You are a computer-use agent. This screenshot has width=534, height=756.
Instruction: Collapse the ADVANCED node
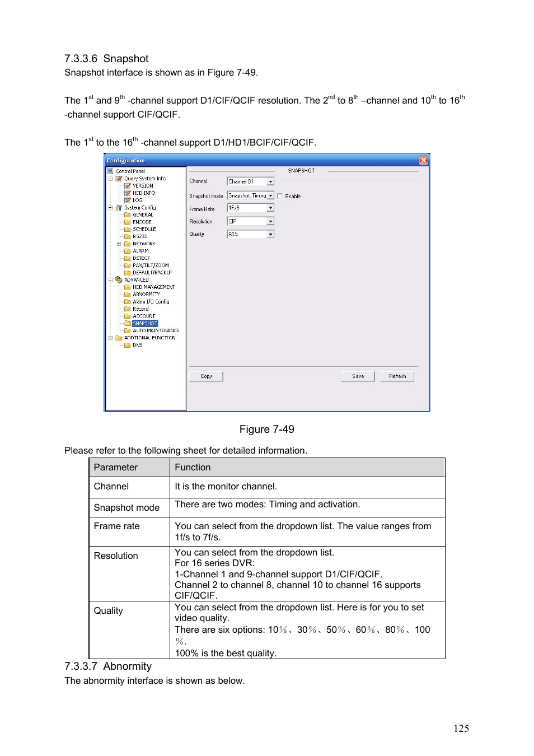point(110,280)
